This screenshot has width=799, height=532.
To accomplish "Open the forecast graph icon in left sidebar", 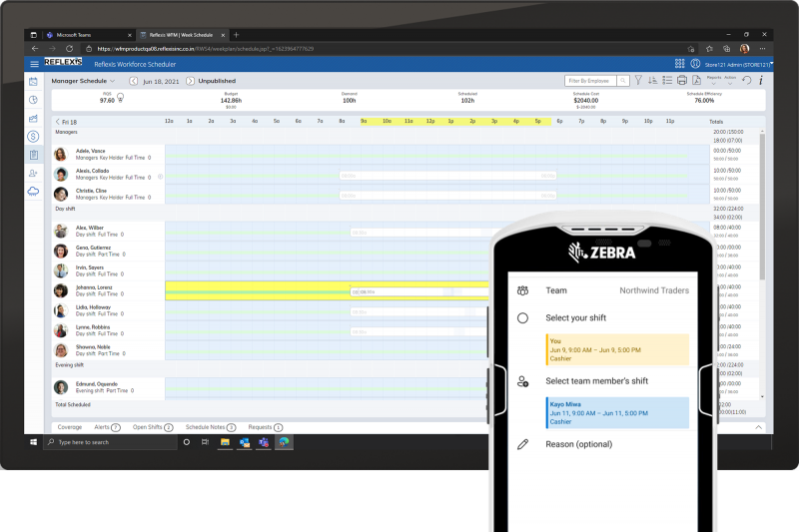I will [33, 118].
